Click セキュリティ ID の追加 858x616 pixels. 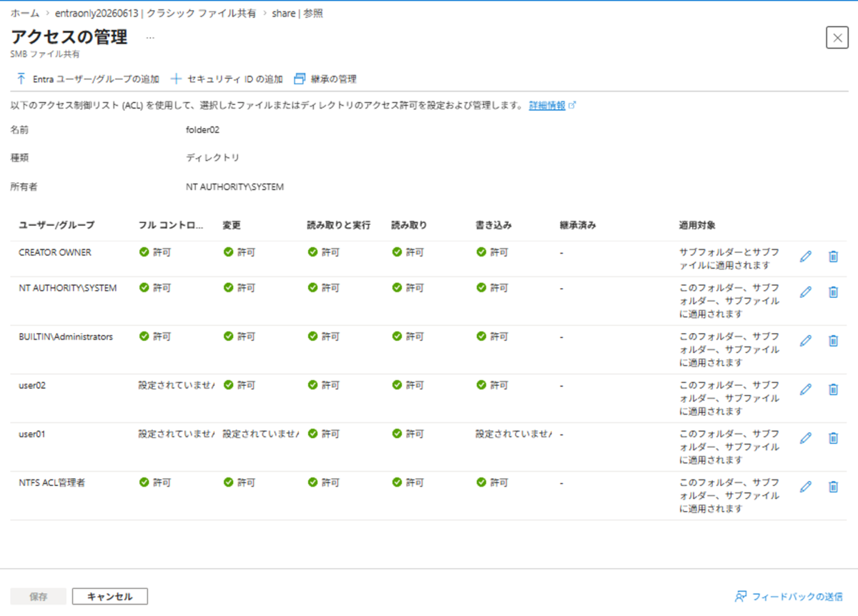tap(227, 79)
